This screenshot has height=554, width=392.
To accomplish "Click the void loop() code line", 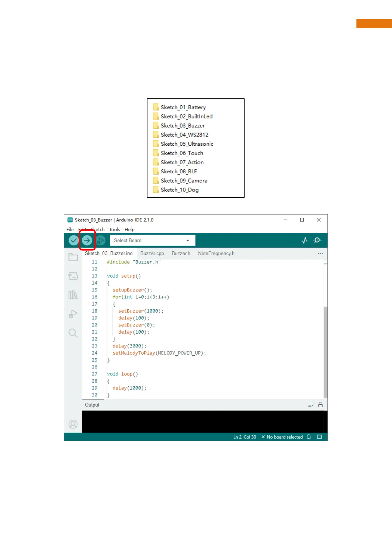I will 122,374.
